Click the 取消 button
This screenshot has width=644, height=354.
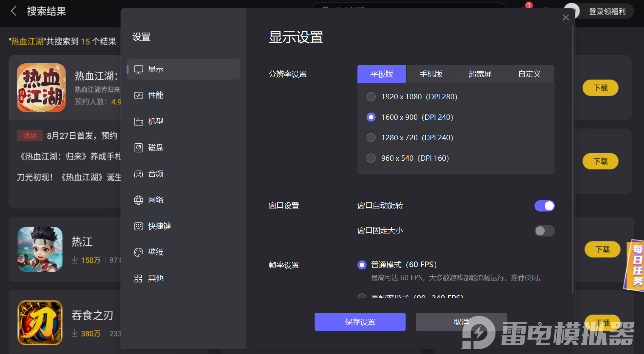pyautogui.click(x=461, y=322)
